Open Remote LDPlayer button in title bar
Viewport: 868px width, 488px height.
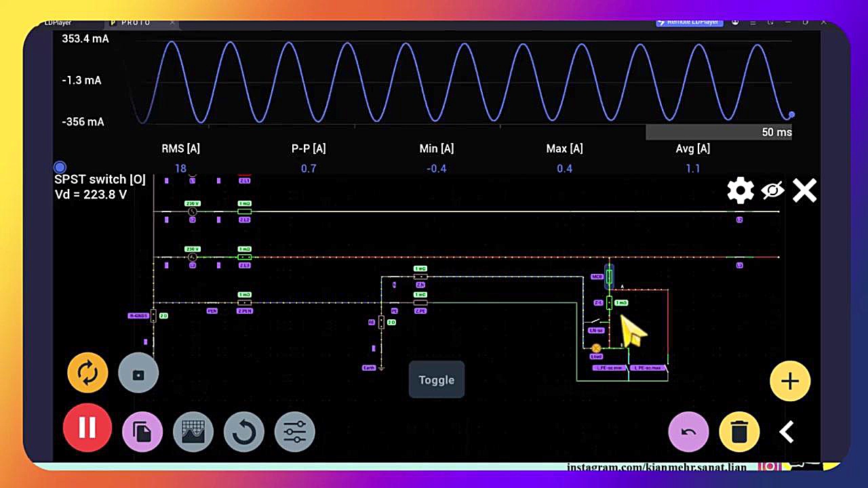[690, 22]
